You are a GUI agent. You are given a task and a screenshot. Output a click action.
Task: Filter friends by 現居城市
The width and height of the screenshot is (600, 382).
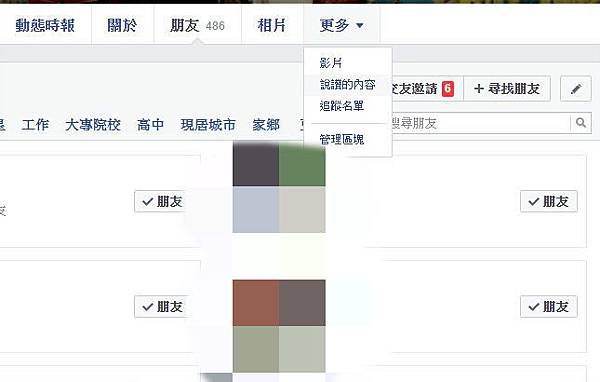pos(208,125)
